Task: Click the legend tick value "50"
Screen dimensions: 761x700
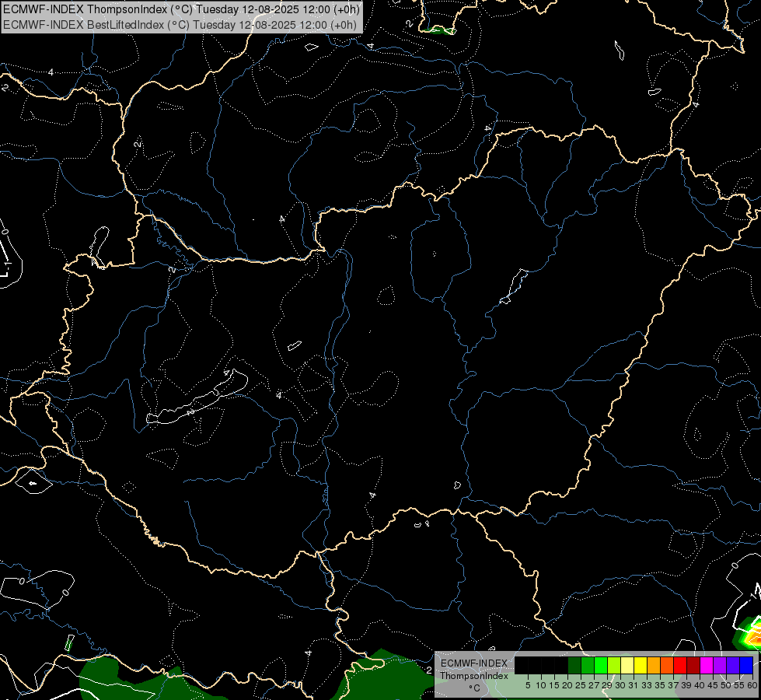Action: [x=726, y=685]
